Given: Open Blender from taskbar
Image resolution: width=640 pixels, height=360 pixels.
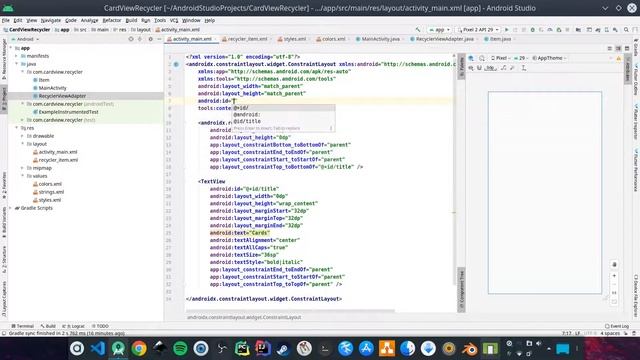Looking at the screenshot, I should [469, 349].
